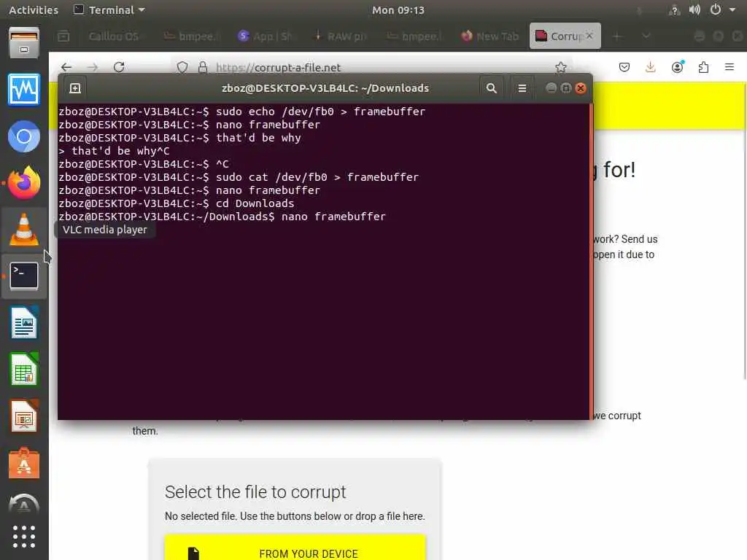
Task: Open a new Firefox tab
Action: coord(617,36)
